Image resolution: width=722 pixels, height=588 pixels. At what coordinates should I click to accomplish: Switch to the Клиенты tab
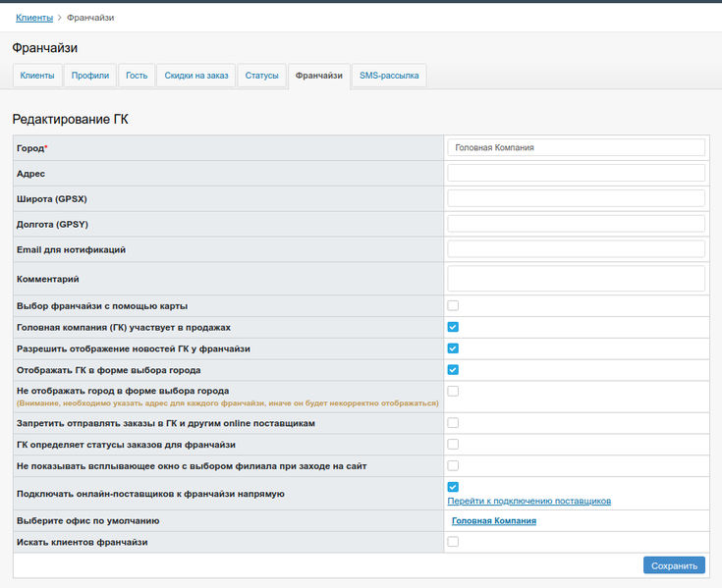(37, 76)
